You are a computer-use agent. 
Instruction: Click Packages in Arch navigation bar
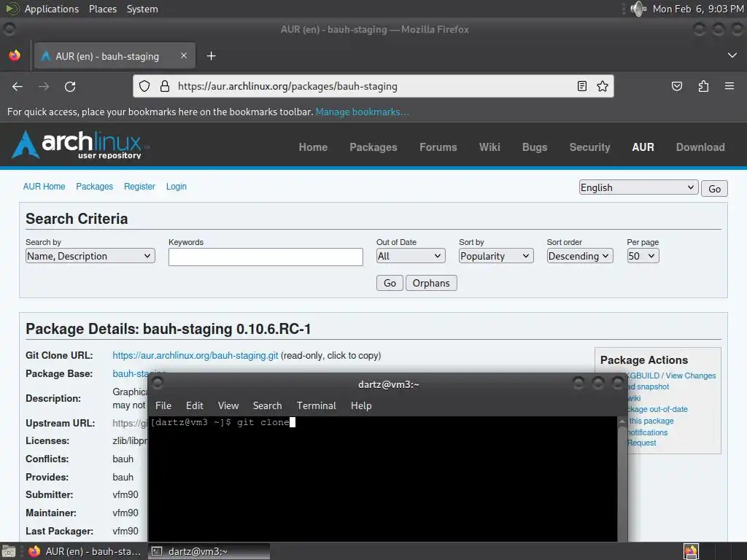(x=373, y=147)
